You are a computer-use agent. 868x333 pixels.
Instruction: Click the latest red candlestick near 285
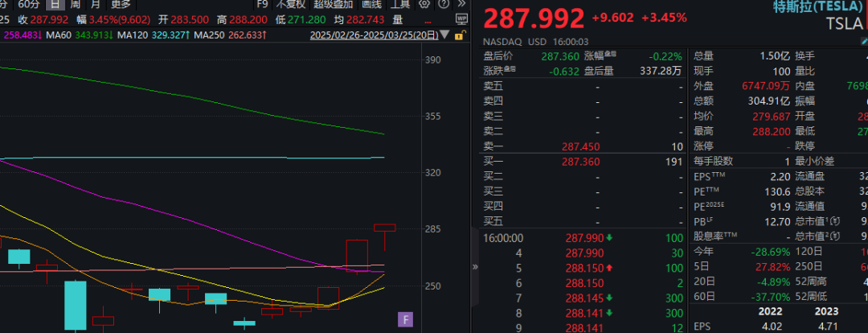pos(385,236)
